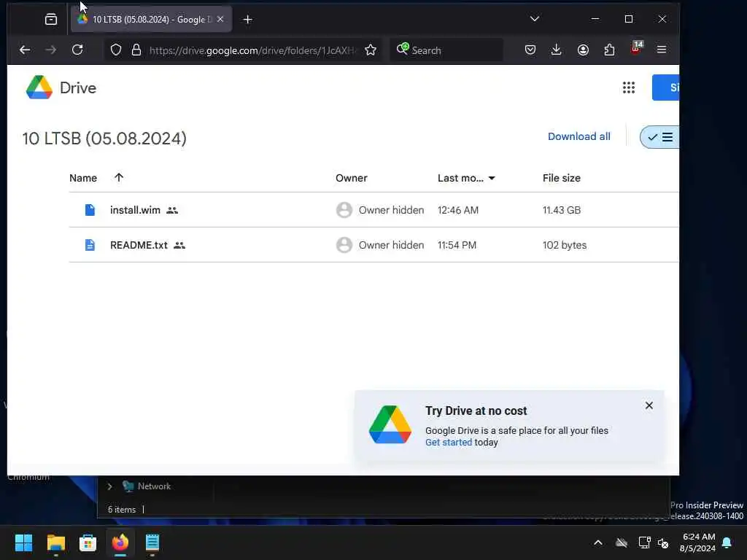747x560 pixels.
Task: Click blue Sign in button
Action: pyautogui.click(x=665, y=87)
